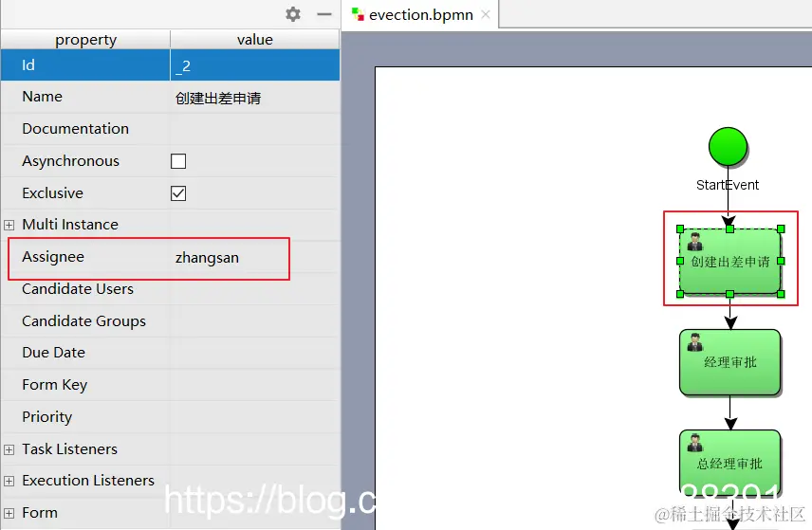The height and width of the screenshot is (530, 812).
Task: Click the evection.bpmn file type icon
Action: 358,14
